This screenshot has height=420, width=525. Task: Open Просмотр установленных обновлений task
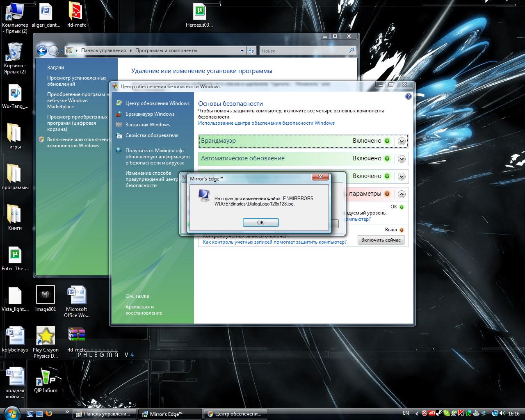pyautogui.click(x=77, y=81)
